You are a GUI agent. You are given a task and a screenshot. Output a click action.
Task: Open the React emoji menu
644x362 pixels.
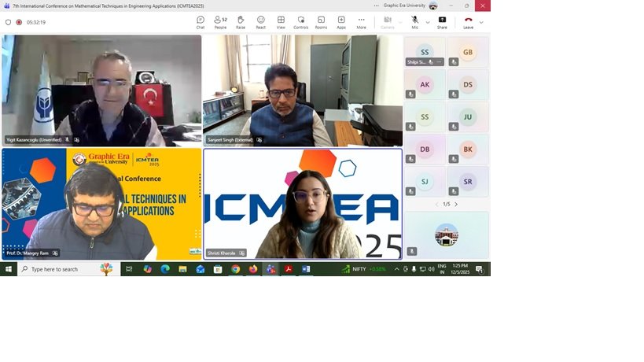pos(260,22)
